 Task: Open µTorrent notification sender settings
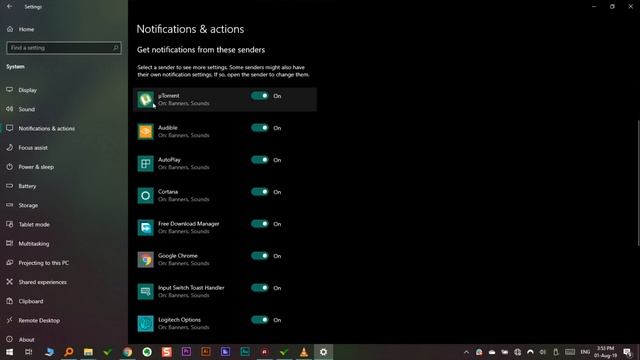[x=224, y=100]
